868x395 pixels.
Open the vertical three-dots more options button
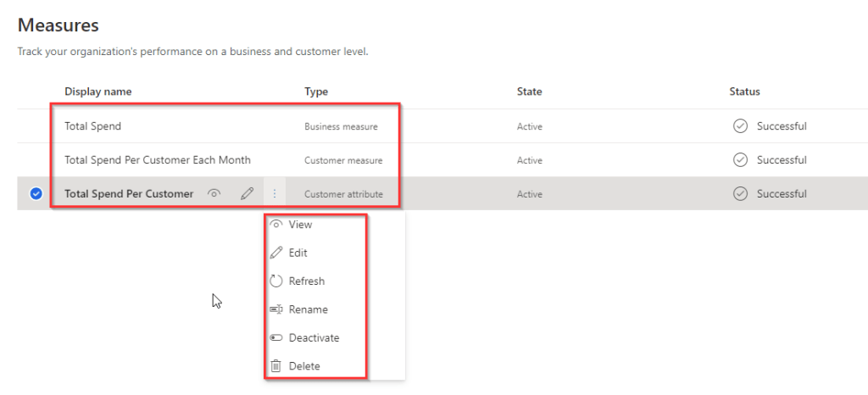coord(275,194)
